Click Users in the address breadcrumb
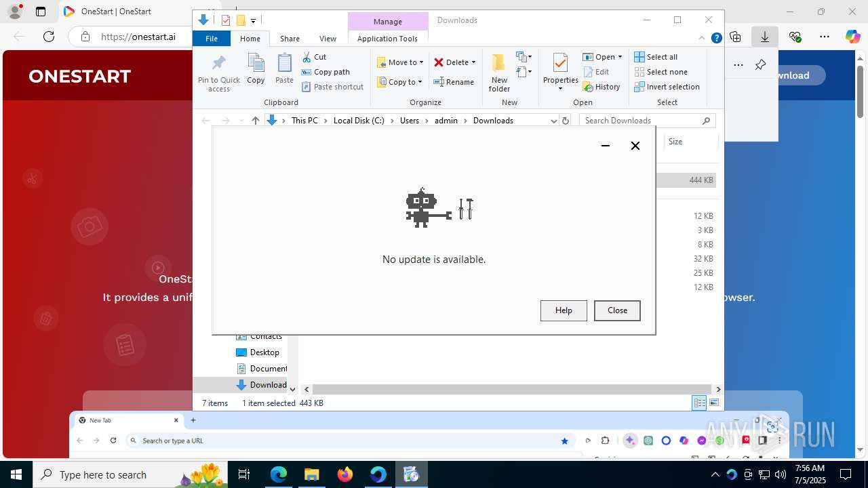 (410, 121)
